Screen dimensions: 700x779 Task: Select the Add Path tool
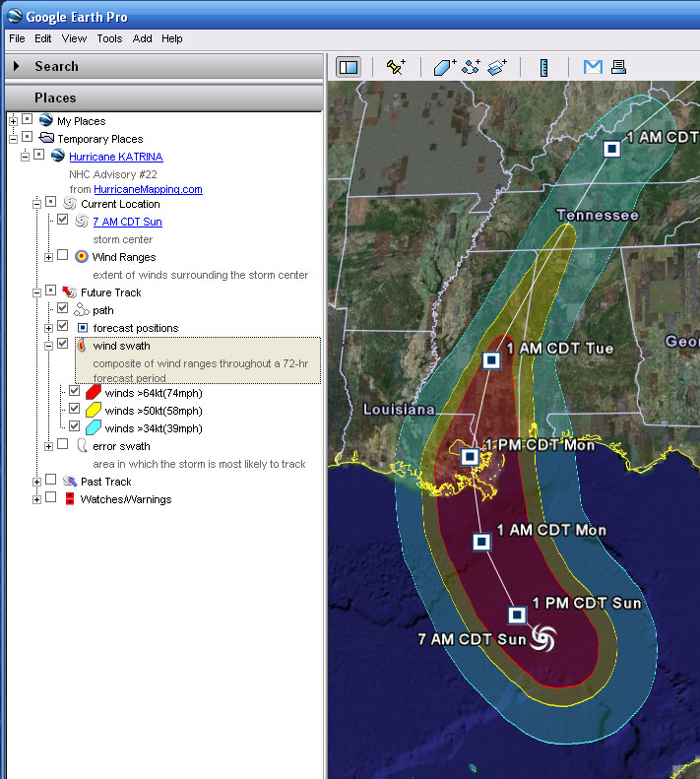tap(471, 67)
